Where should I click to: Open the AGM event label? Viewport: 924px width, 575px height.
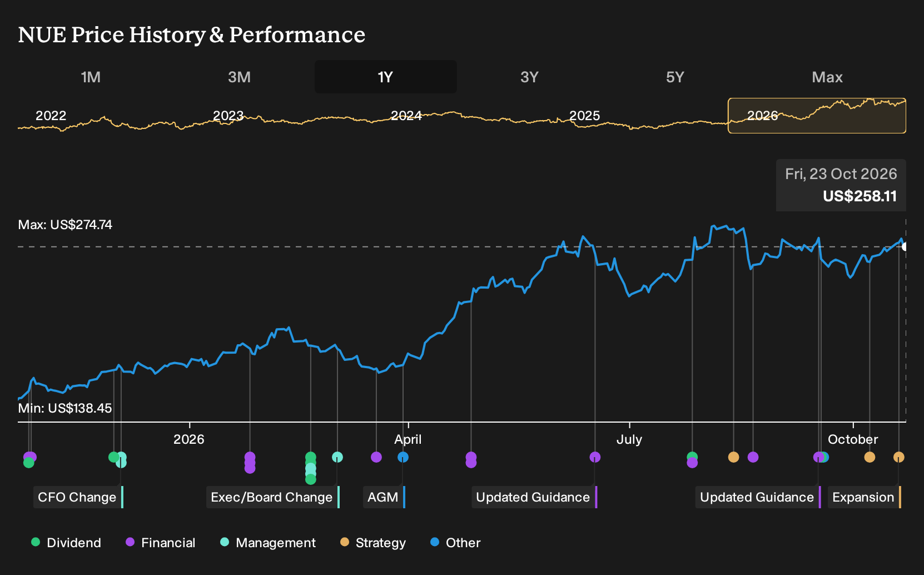pyautogui.click(x=383, y=497)
